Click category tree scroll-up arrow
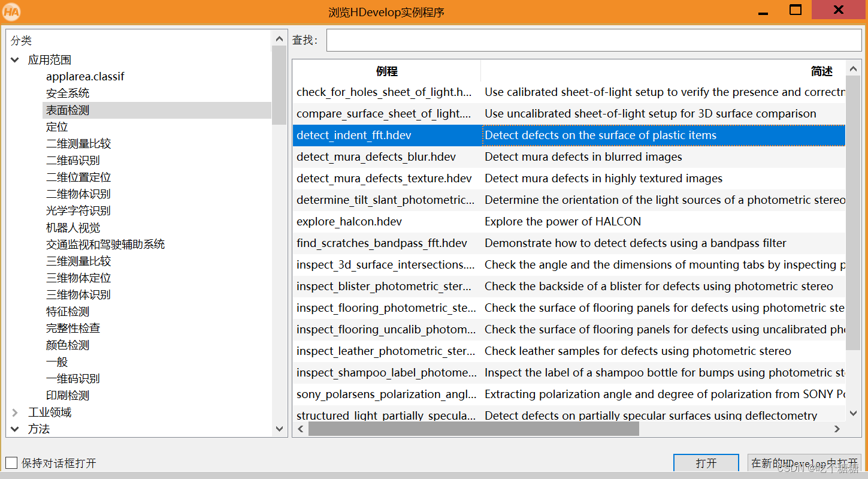 click(279, 38)
